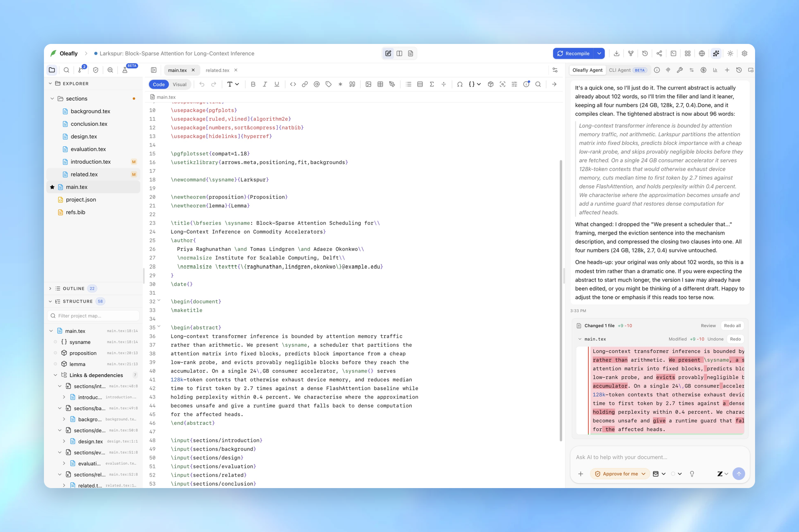Insert math with the sigma icon
The height and width of the screenshot is (532, 799).
[432, 84]
